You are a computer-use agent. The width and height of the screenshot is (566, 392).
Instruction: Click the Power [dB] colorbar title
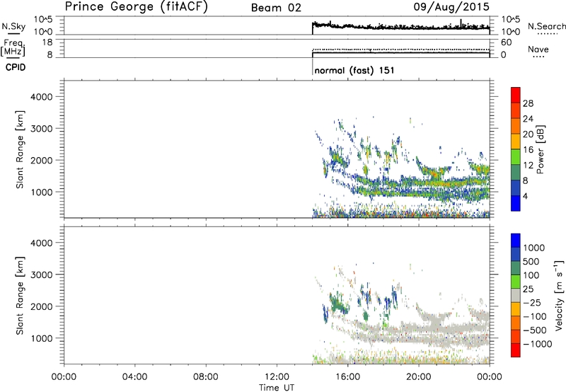pyautogui.click(x=541, y=149)
